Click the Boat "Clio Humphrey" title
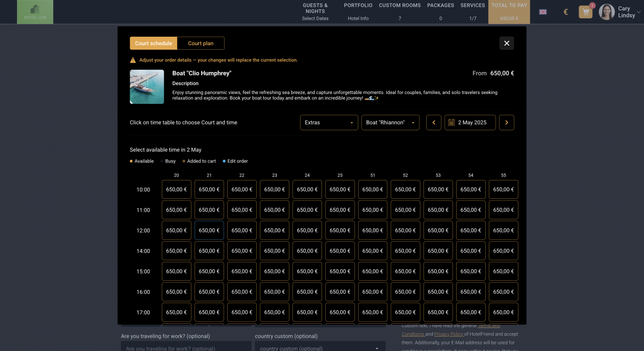 pos(202,73)
